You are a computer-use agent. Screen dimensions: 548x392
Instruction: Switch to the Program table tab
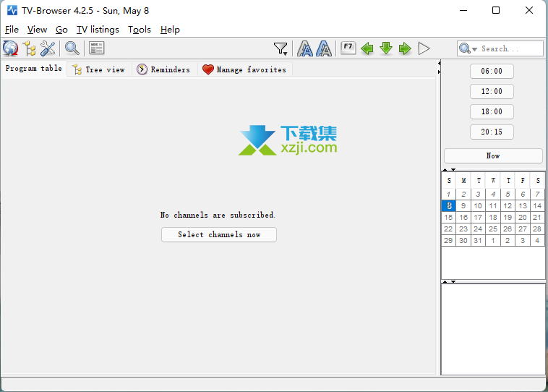[x=33, y=69]
